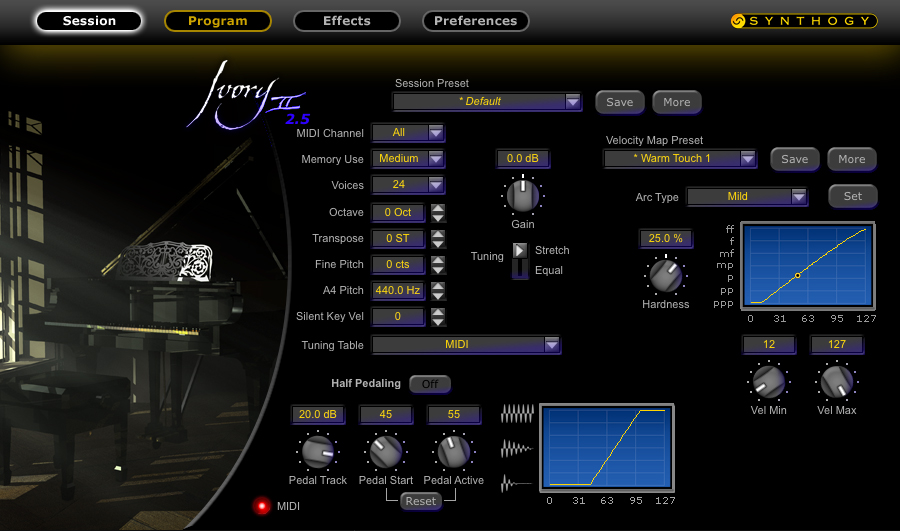Screen dimensions: 900x531
Task: Click the Synthogy logo
Action: click(804, 21)
